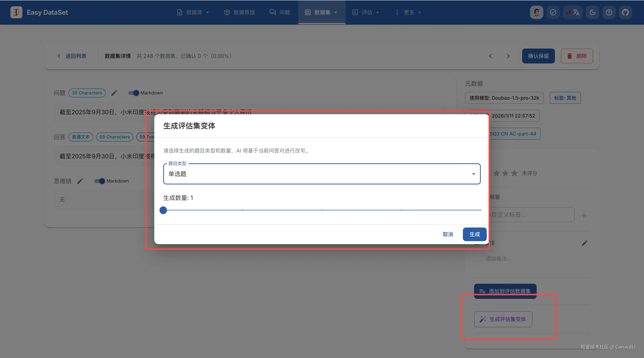The width and height of the screenshot is (644, 358).
Task: Switch to dark mode moon icon
Action: [x=592, y=12]
